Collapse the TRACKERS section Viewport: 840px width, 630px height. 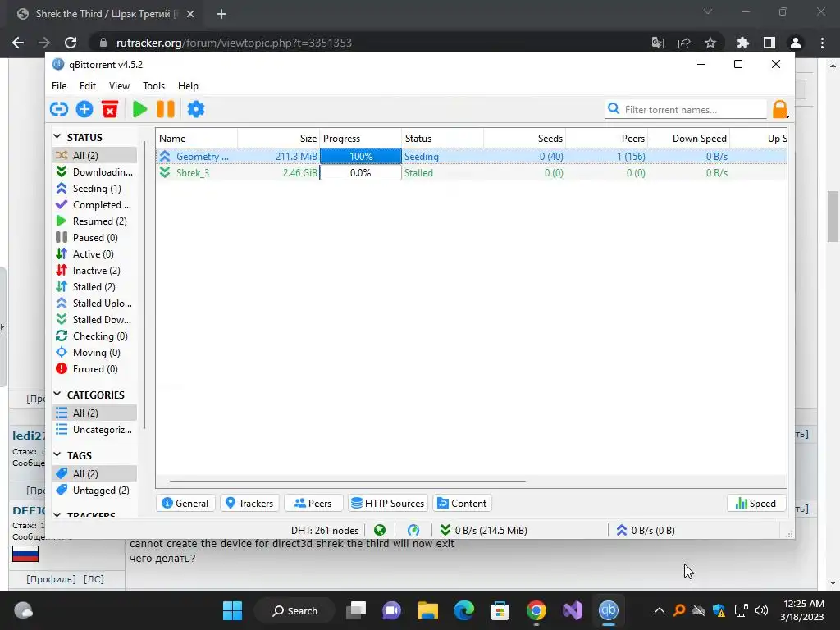(x=57, y=515)
